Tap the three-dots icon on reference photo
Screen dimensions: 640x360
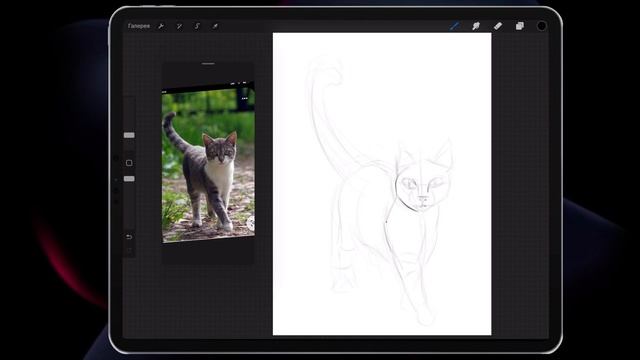pos(244,98)
